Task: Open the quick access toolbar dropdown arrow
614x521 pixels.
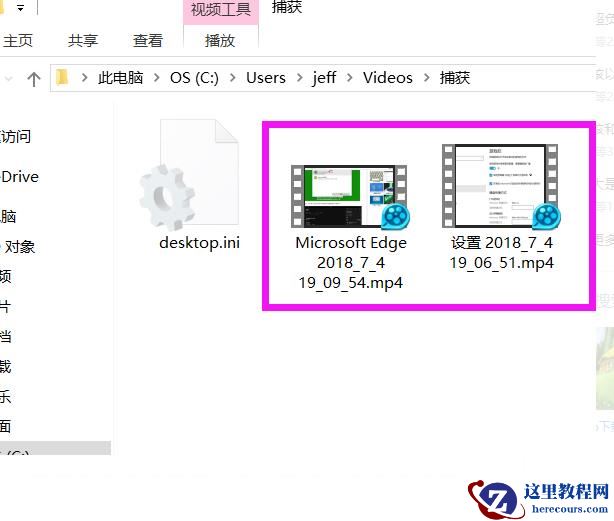Action: point(21,7)
